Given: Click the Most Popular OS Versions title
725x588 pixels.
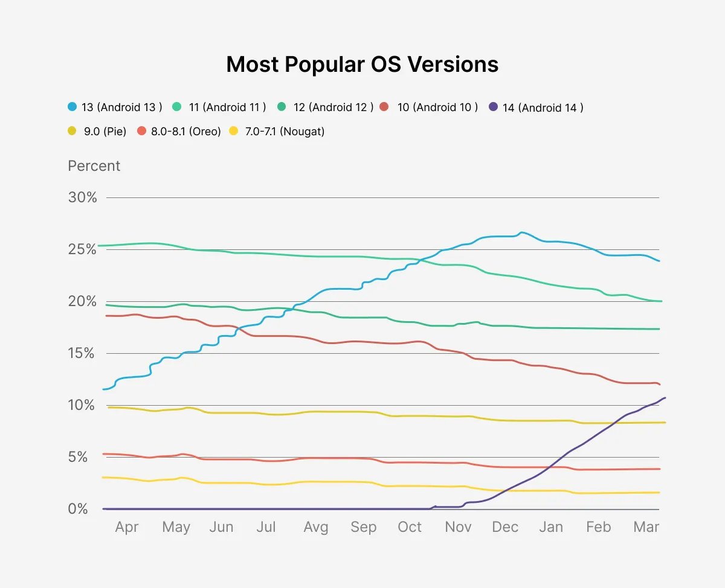Looking at the screenshot, I should click(362, 65).
